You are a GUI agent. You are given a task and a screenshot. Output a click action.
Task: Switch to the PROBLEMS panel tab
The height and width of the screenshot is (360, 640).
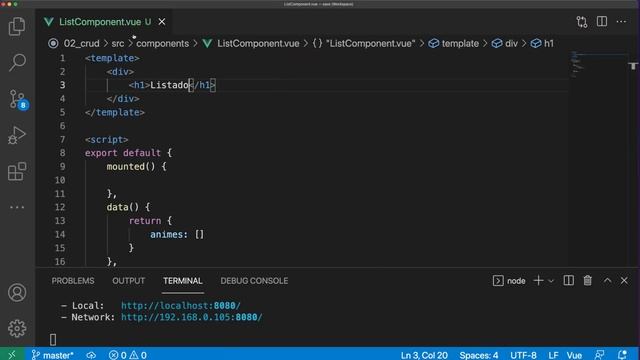pos(73,281)
